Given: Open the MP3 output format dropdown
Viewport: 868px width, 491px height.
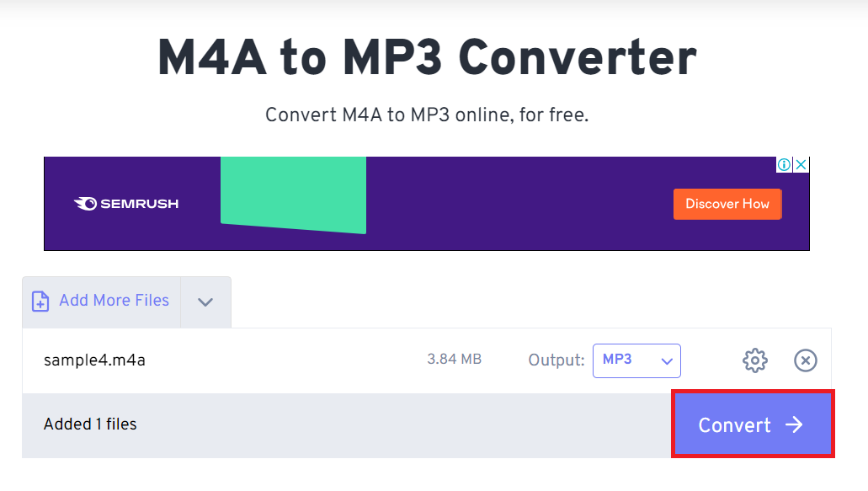Looking at the screenshot, I should 636,360.
